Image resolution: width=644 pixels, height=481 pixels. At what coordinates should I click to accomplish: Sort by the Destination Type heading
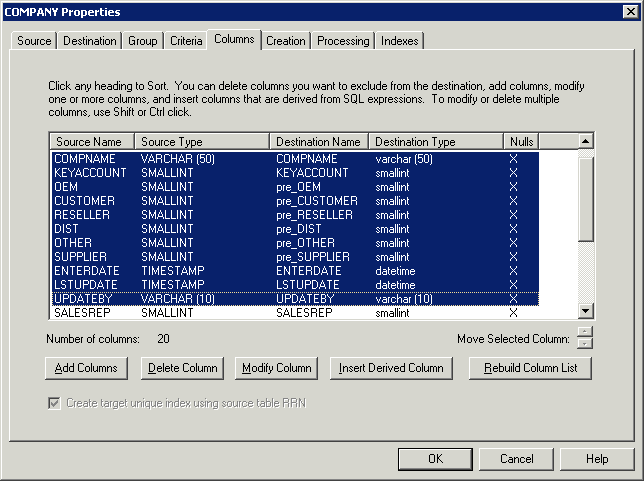[x=435, y=142]
